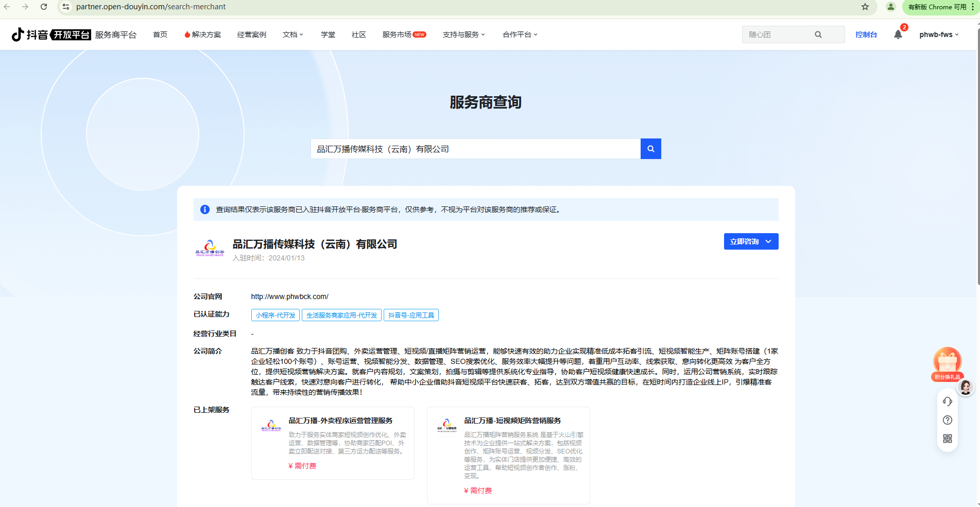Click the 服务商查询 page heading
Image resolution: width=980 pixels, height=507 pixels.
tap(486, 102)
